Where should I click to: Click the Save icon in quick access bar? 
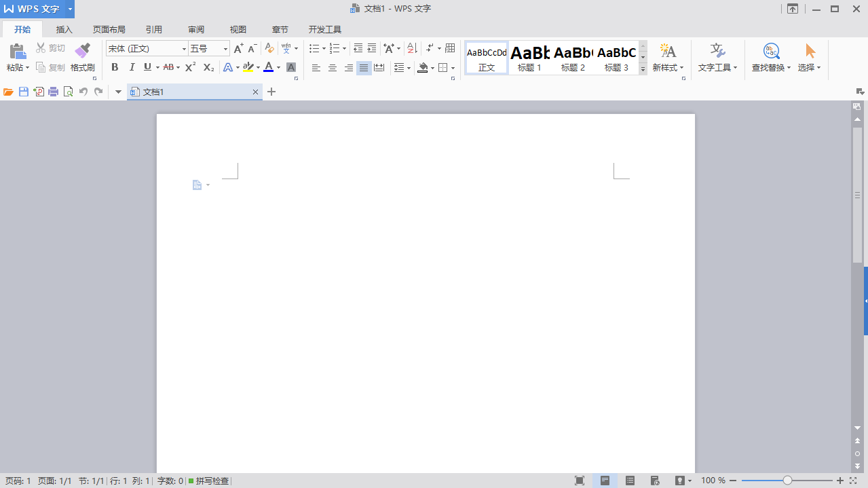[24, 92]
